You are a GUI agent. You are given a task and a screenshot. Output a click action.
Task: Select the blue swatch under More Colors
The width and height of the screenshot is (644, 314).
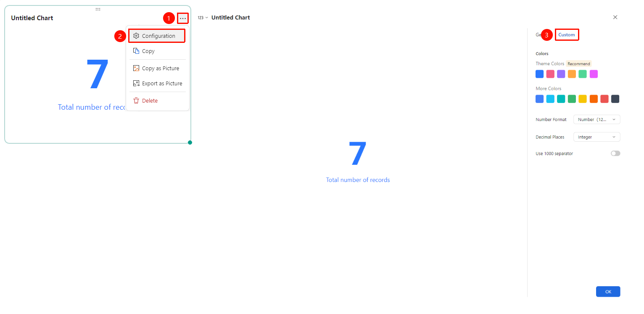point(540,99)
